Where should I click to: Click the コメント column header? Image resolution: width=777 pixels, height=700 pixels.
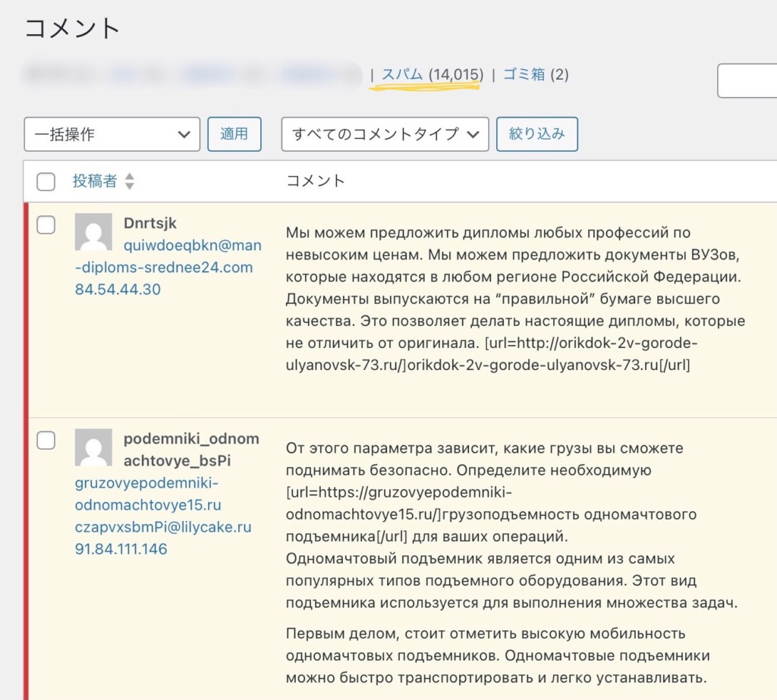tap(316, 180)
